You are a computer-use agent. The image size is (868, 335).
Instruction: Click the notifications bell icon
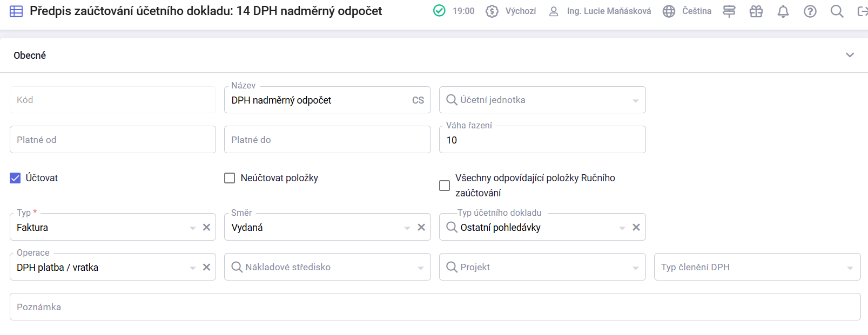click(783, 11)
